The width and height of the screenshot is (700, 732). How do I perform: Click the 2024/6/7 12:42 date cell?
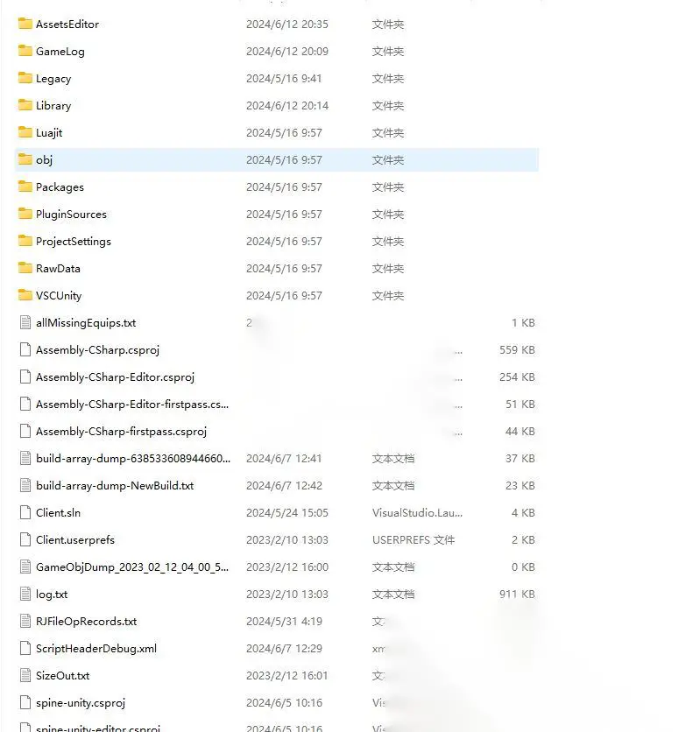284,485
